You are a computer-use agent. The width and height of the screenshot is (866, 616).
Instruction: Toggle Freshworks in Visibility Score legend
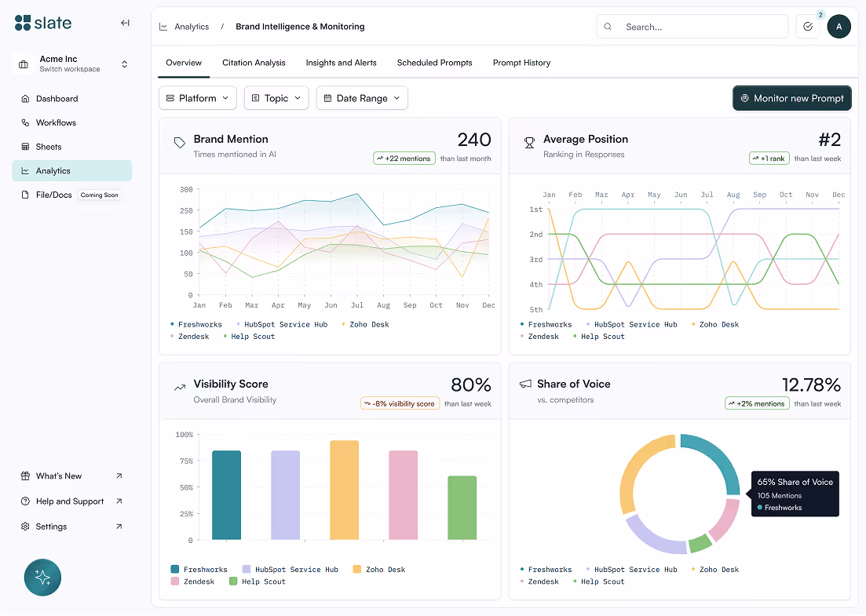click(199, 570)
